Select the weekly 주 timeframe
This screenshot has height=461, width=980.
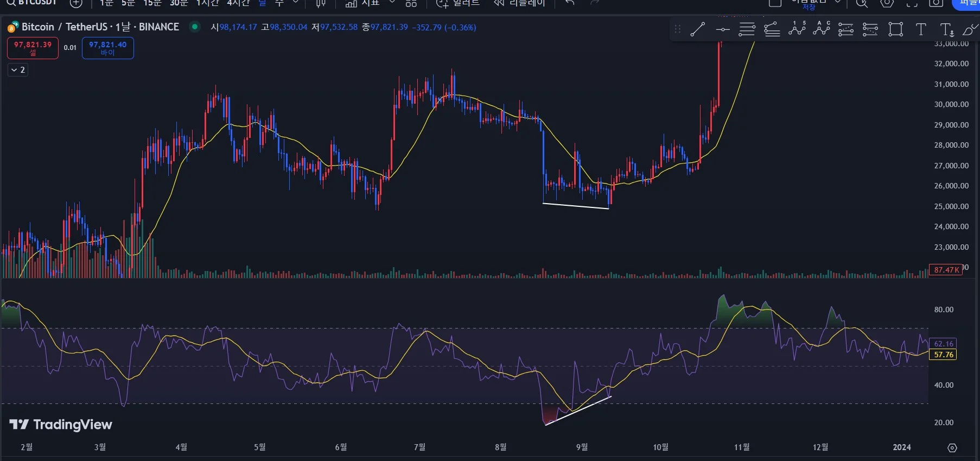[x=279, y=3]
